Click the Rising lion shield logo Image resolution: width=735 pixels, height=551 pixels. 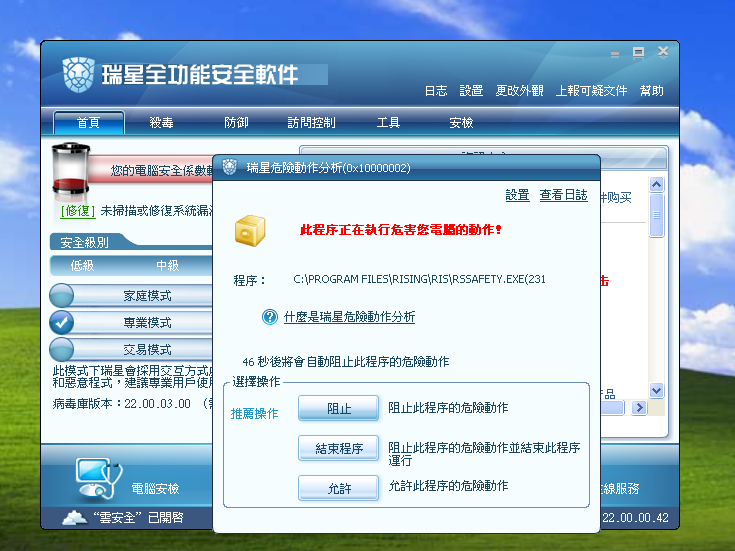pos(78,75)
